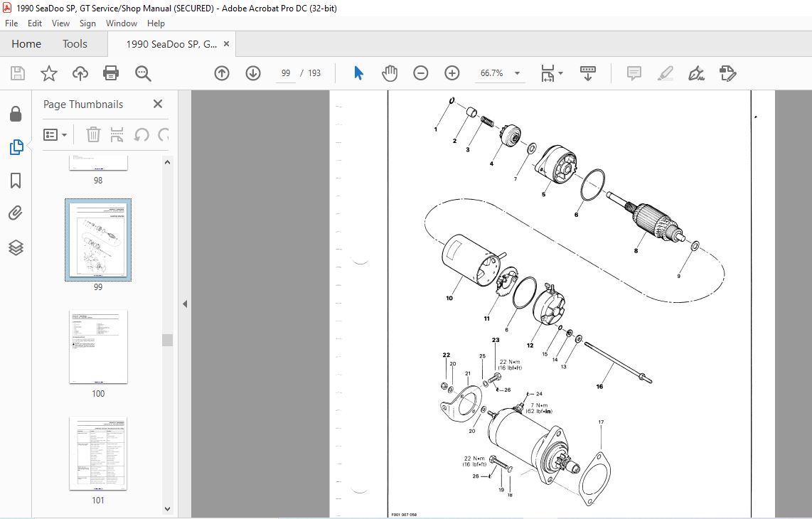Viewport: 812px width, 519px height.
Task: Print the document using printer icon
Action: (111, 73)
